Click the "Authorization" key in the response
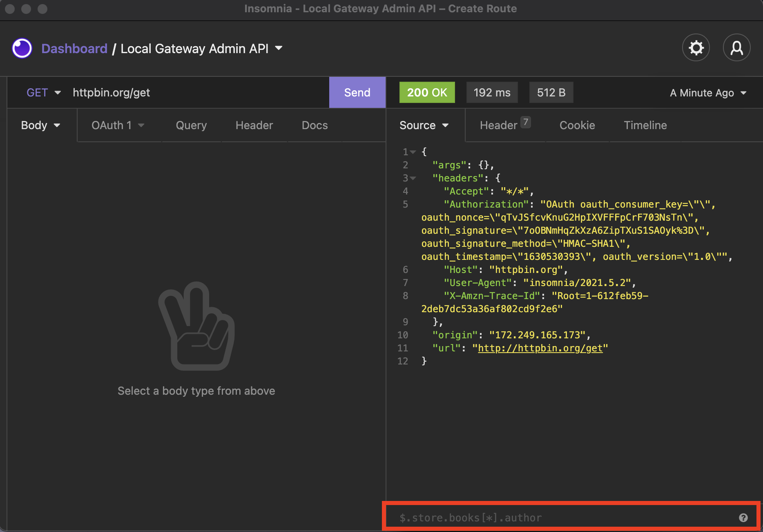Image resolution: width=763 pixels, height=532 pixels. pos(486,204)
